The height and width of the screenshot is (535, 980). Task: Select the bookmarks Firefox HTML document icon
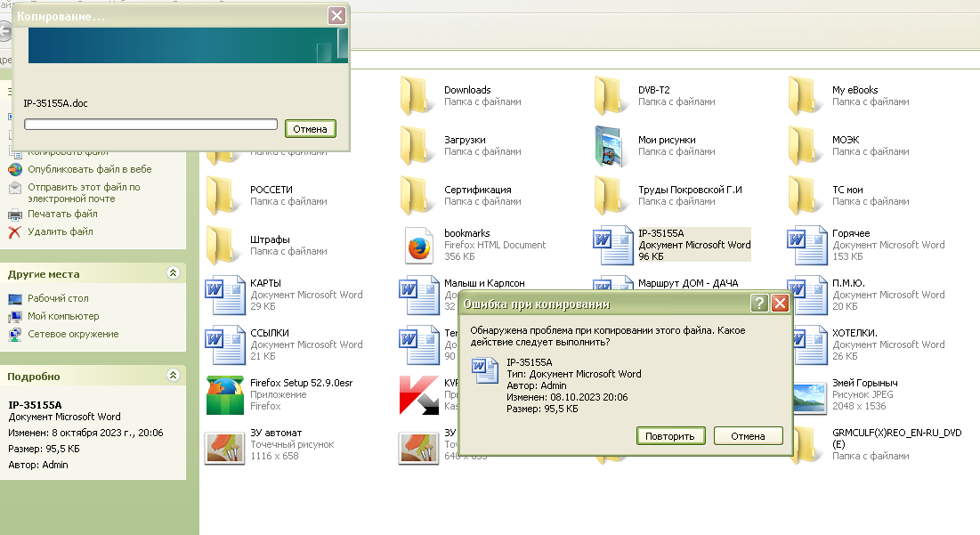[x=417, y=245]
